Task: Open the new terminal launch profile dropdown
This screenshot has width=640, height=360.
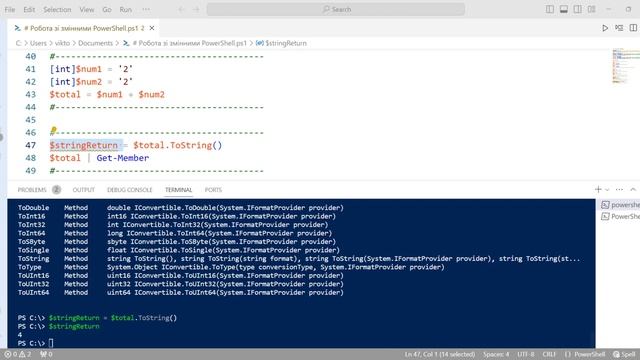Action: [607, 189]
